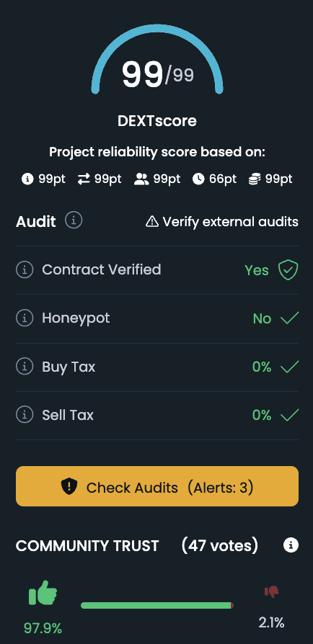The height and width of the screenshot is (644, 313).
Task: Click the holders score people icon
Action: [141, 179]
